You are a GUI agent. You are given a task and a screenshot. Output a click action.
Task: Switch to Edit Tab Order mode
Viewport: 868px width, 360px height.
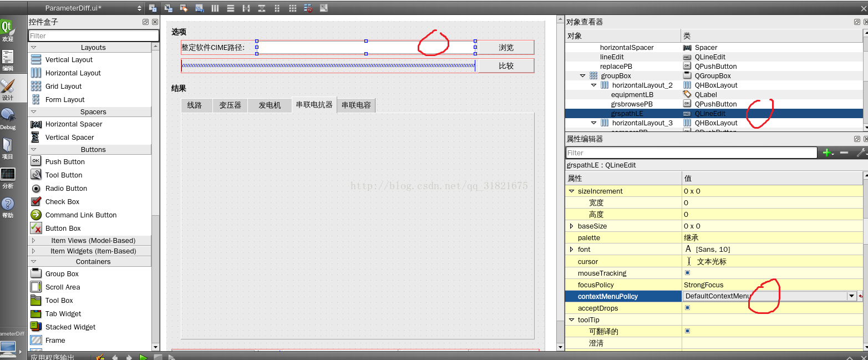[200, 8]
